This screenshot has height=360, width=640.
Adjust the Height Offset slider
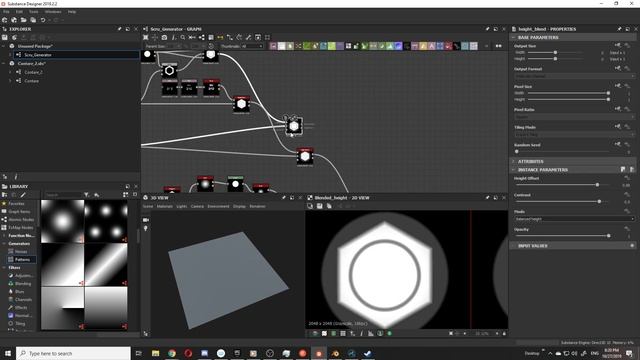pyautogui.click(x=597, y=185)
